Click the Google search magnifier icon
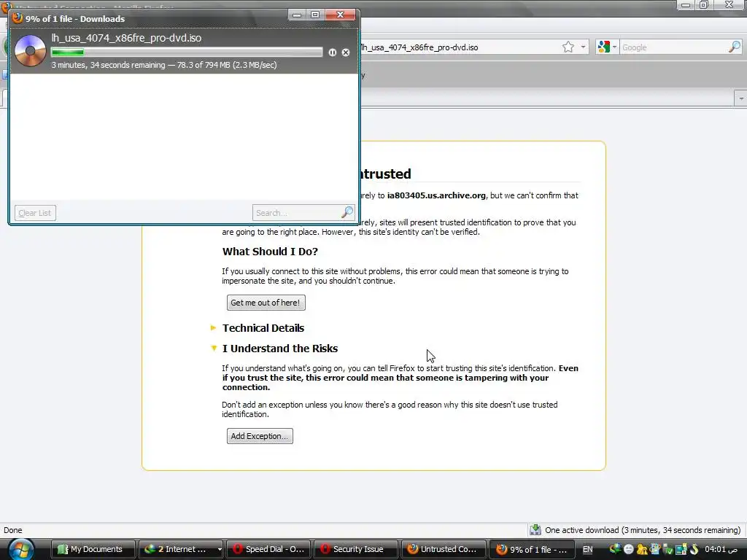This screenshot has height=560, width=747. (x=735, y=47)
